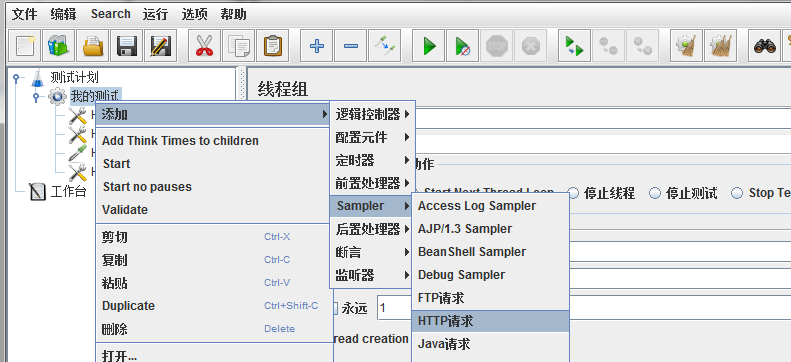The image size is (791, 362).
Task: Click the Stop test toolbar icon
Action: [496, 46]
